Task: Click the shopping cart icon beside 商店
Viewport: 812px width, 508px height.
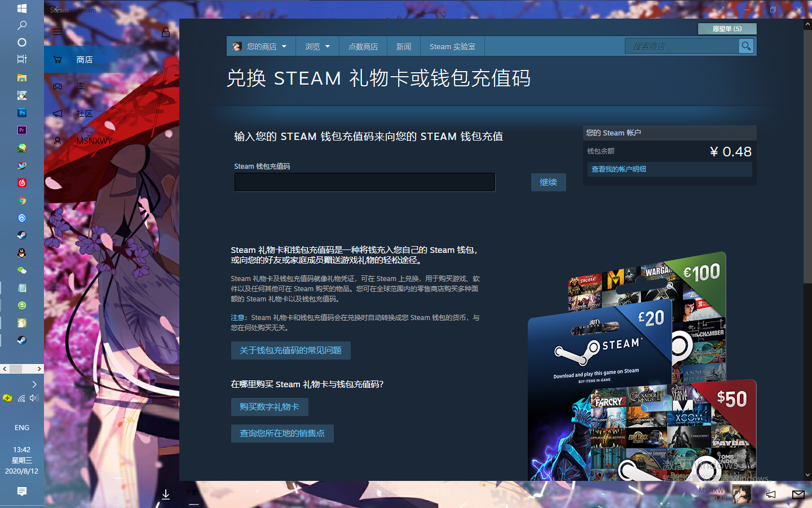Action: pos(58,59)
